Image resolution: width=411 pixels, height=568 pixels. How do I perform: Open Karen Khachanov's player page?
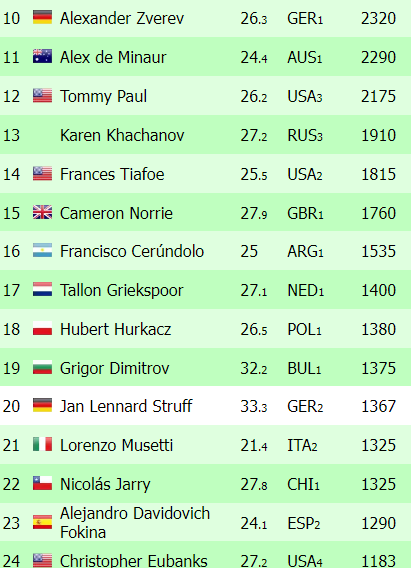click(x=122, y=135)
